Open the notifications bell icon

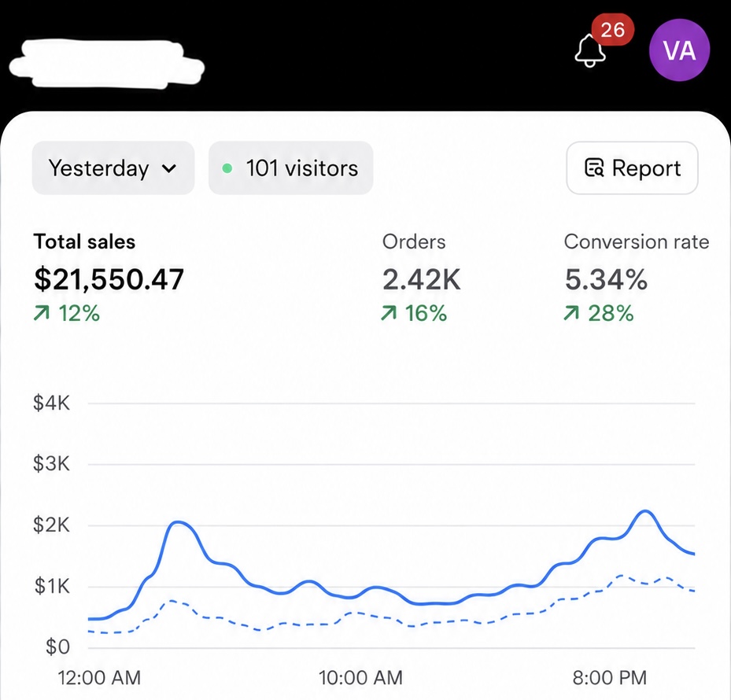click(589, 51)
